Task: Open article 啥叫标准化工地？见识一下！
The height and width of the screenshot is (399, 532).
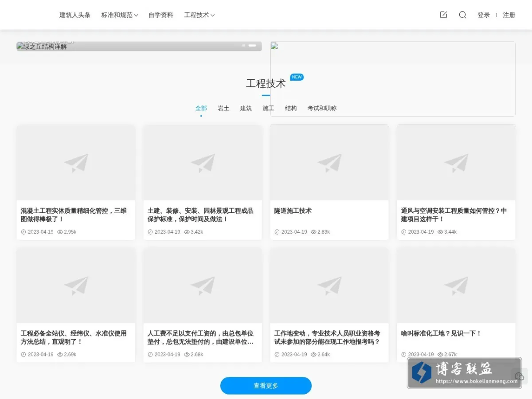Action: tap(441, 333)
